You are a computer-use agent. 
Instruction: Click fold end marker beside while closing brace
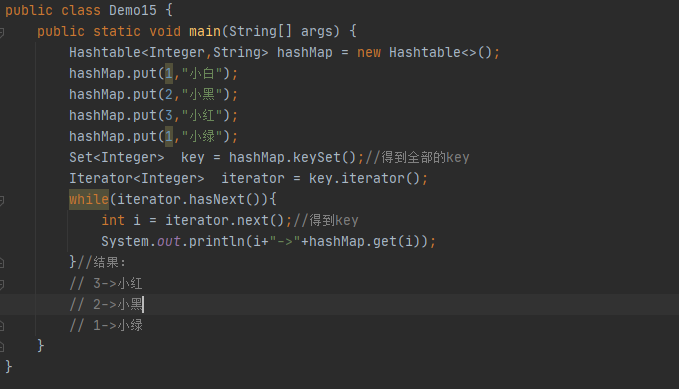coord(2,263)
